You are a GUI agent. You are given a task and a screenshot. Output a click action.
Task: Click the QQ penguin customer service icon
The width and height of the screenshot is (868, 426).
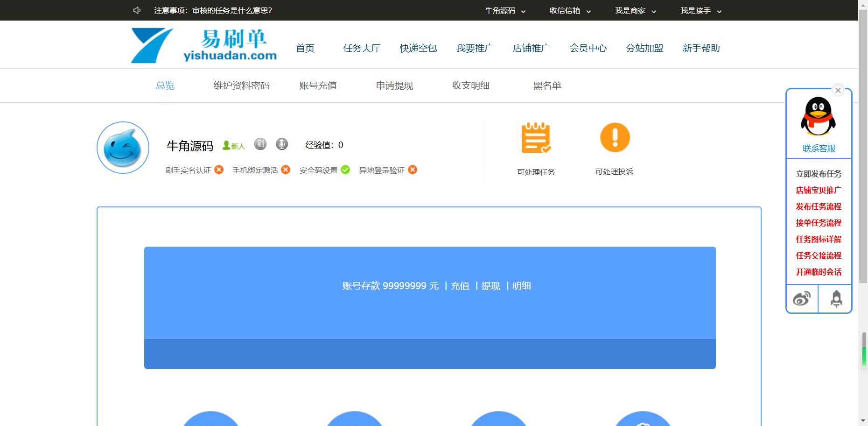click(818, 116)
